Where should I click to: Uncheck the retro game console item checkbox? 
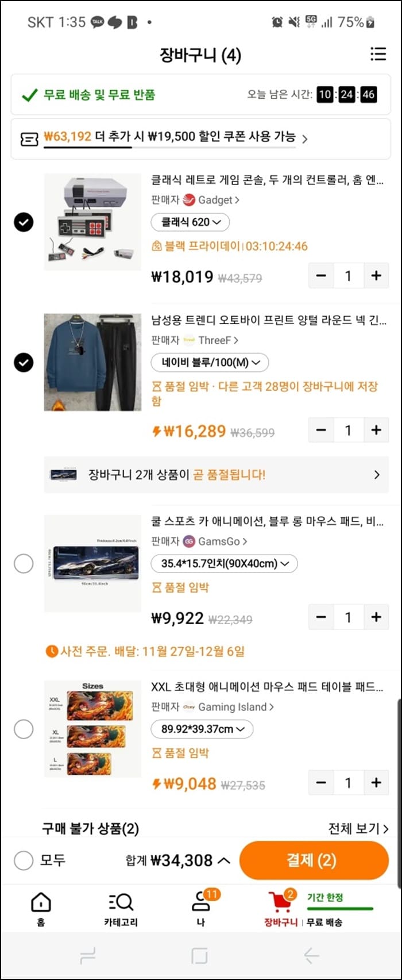point(24,222)
